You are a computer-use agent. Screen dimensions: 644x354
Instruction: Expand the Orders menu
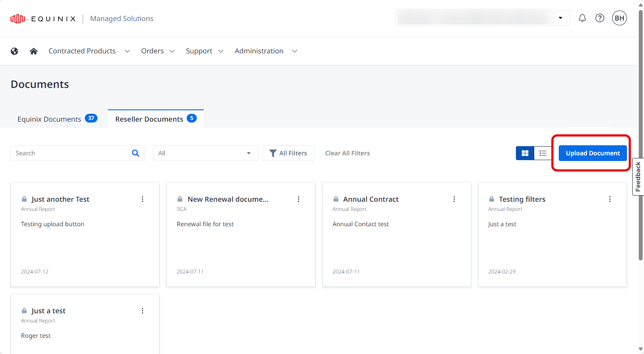click(158, 51)
